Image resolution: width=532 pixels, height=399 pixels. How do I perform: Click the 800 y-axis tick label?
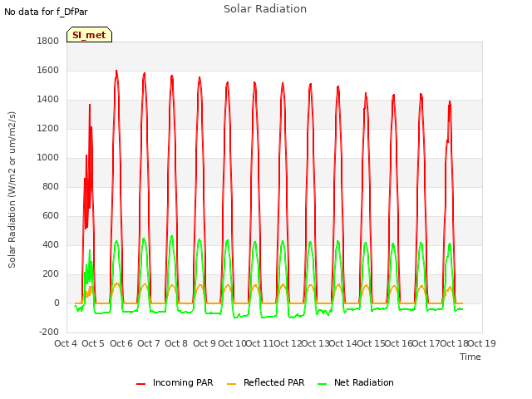51,186
